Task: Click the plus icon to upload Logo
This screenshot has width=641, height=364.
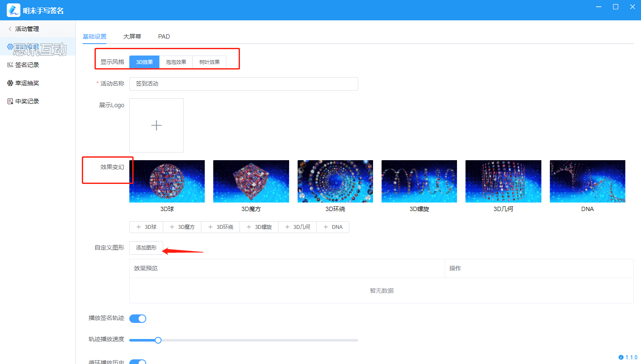Action: tap(156, 125)
